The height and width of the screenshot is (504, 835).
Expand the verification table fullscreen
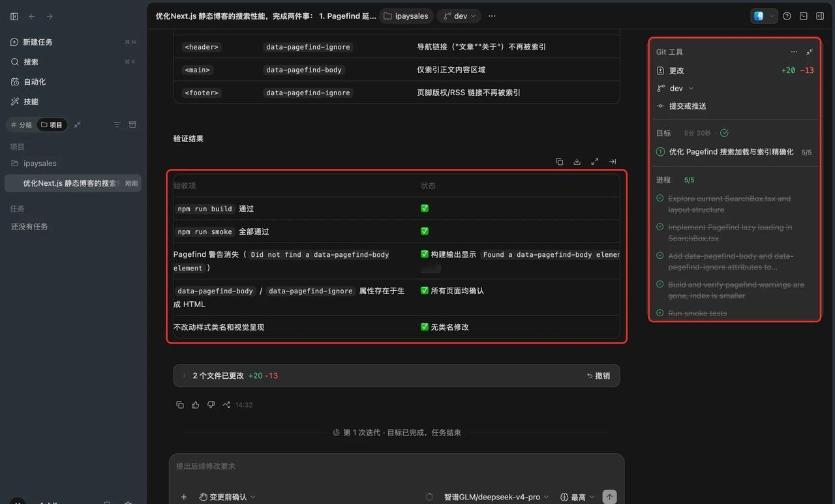pos(594,162)
